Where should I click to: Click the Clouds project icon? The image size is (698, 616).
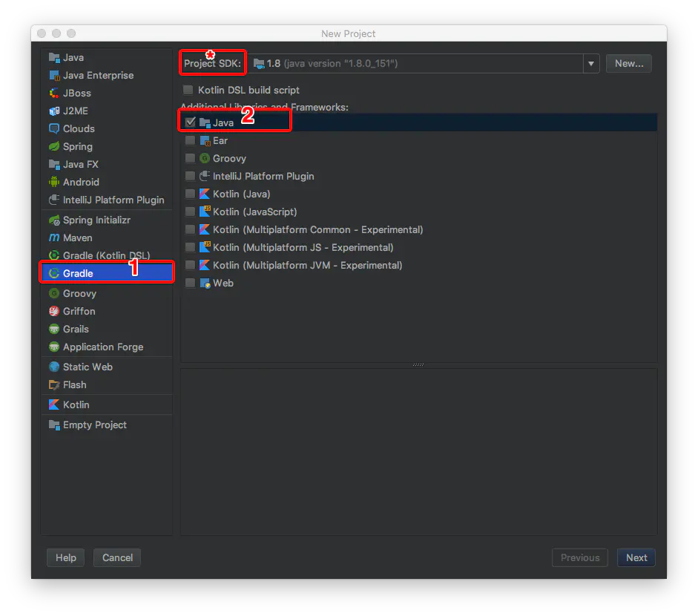[54, 128]
